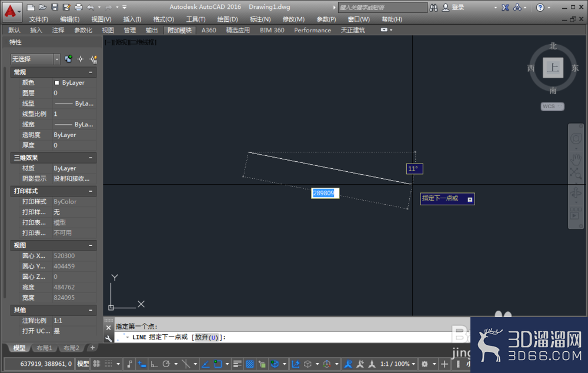The width and height of the screenshot is (588, 373).
Task: Click the command line close X button
Action: point(108,328)
